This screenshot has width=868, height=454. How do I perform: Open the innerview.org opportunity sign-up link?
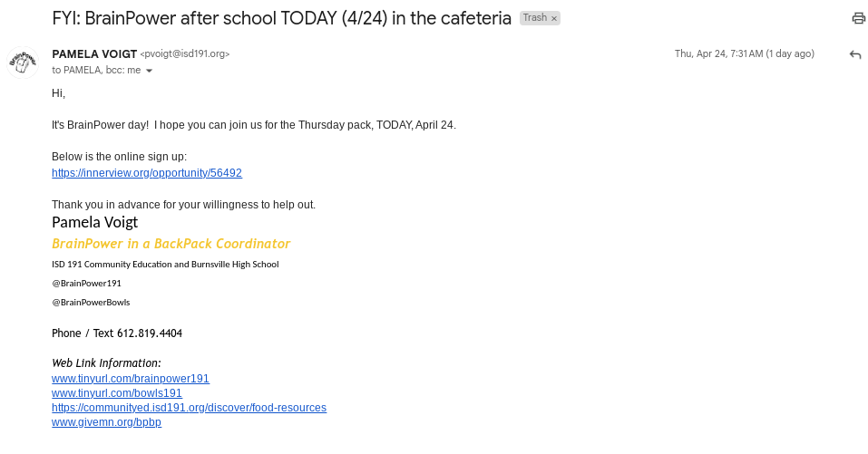click(x=147, y=173)
